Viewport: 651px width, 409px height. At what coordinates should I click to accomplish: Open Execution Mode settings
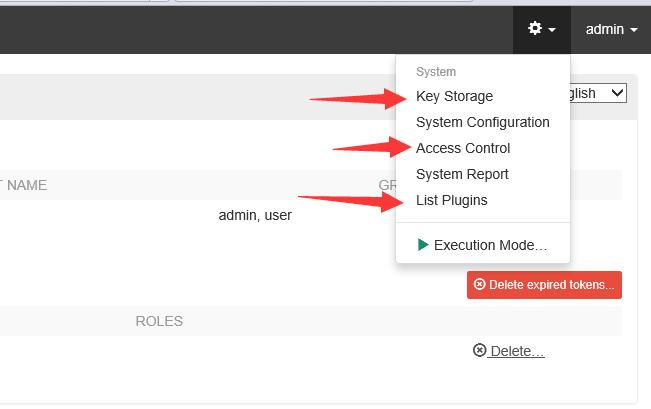tap(490, 244)
